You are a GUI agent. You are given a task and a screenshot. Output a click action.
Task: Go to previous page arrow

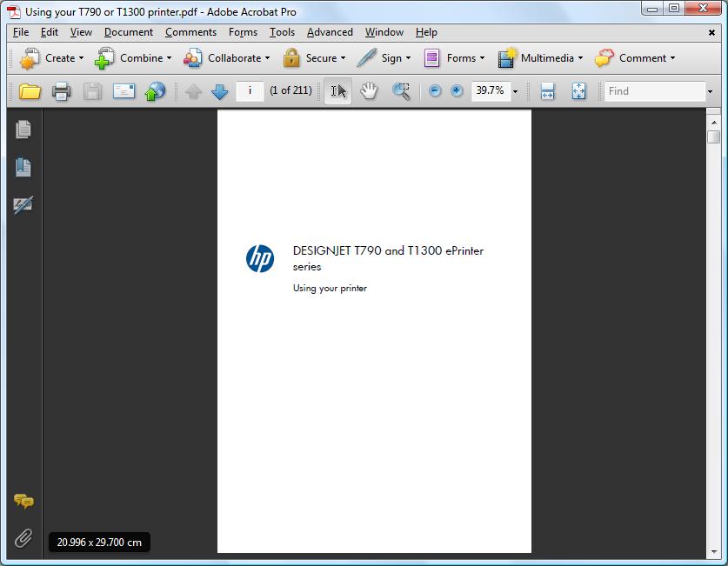coord(193,91)
